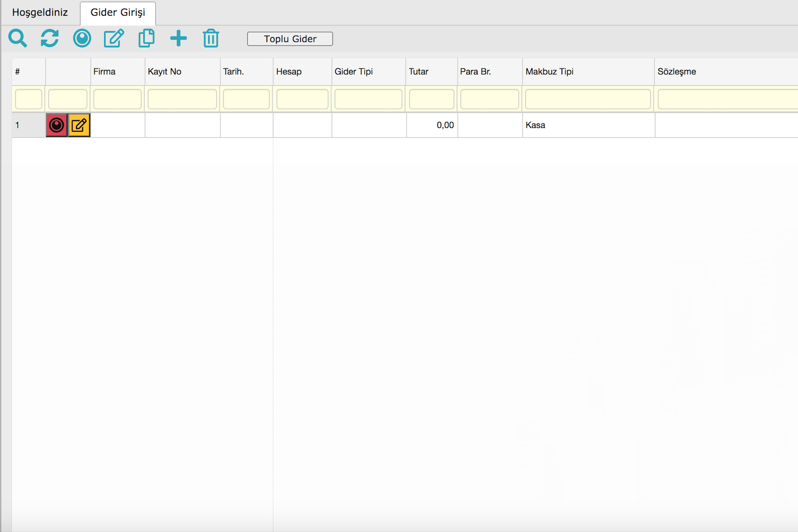Select the Kasa cell in row 1
Screen dimensions: 798x532
point(535,125)
